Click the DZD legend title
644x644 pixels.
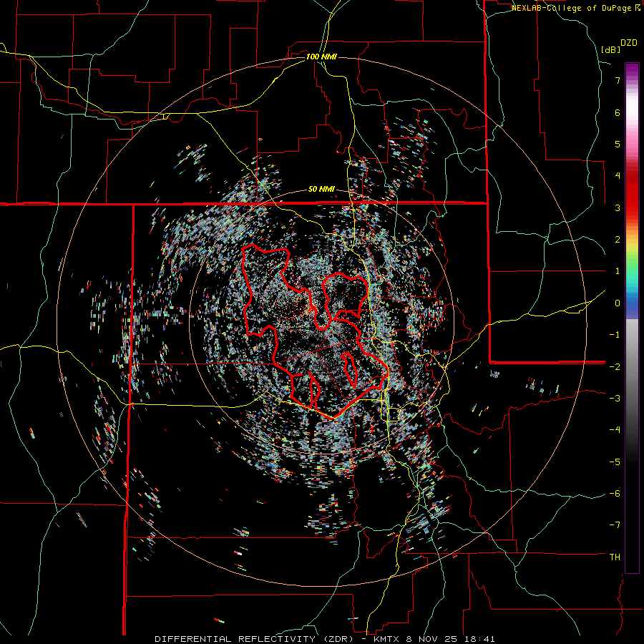(x=629, y=43)
